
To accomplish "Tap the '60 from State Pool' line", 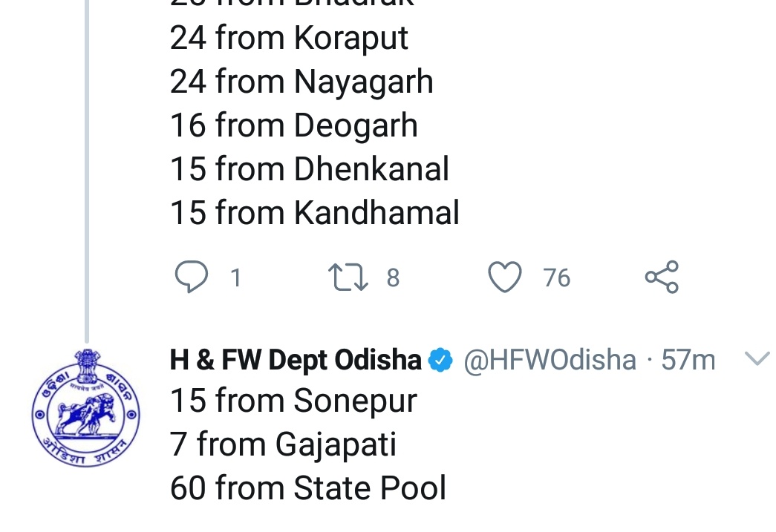I will (x=308, y=489).
